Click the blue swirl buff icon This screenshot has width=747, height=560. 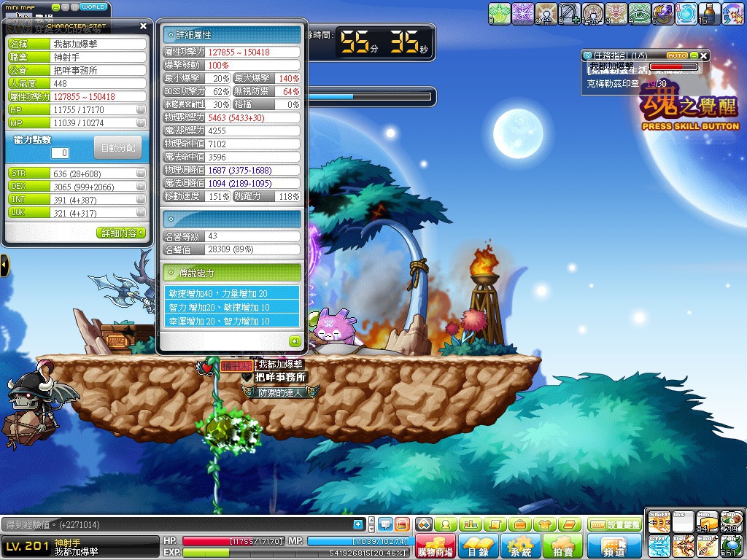pyautogui.click(x=686, y=13)
